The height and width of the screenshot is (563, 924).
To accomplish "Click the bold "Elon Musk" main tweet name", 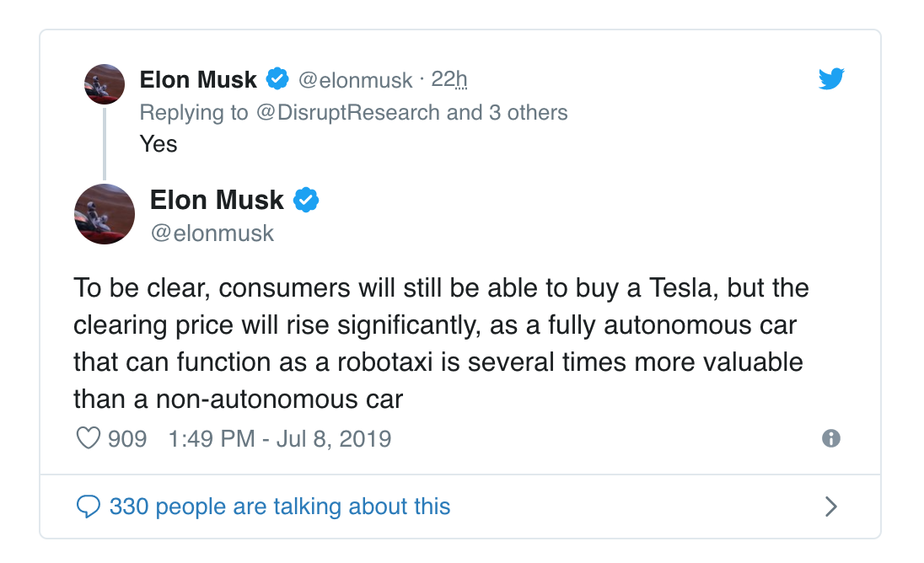I will (217, 201).
